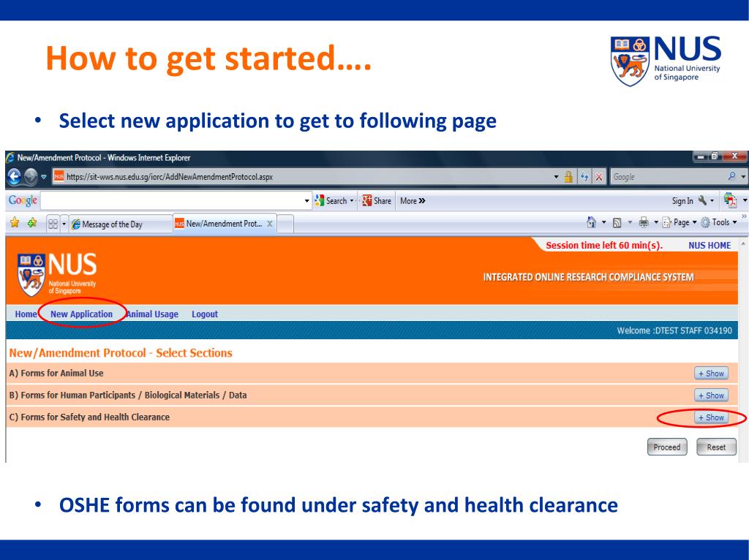
Task: Open the New Application menu item
Action: tap(82, 314)
